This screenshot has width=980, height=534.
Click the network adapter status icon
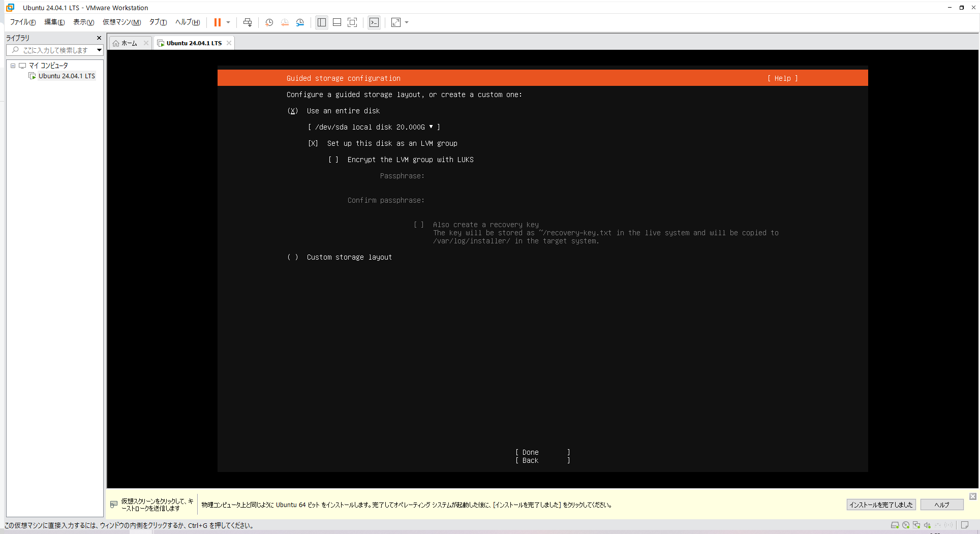pos(916,525)
